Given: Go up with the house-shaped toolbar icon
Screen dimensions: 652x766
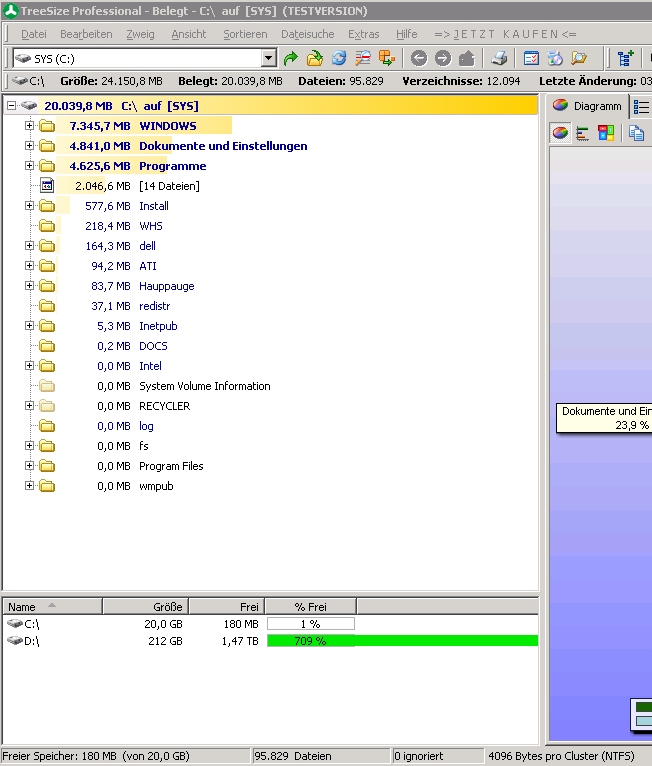Looking at the screenshot, I should (x=466, y=59).
